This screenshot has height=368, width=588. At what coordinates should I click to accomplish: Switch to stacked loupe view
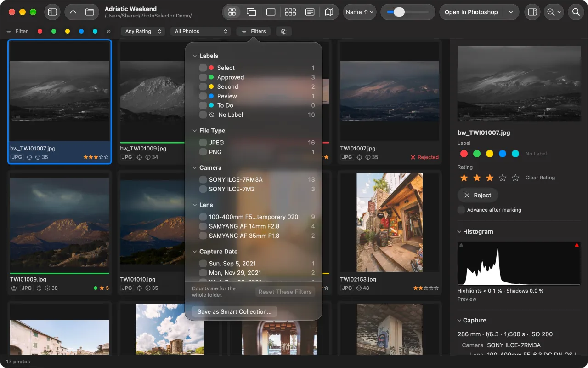pyautogui.click(x=251, y=12)
